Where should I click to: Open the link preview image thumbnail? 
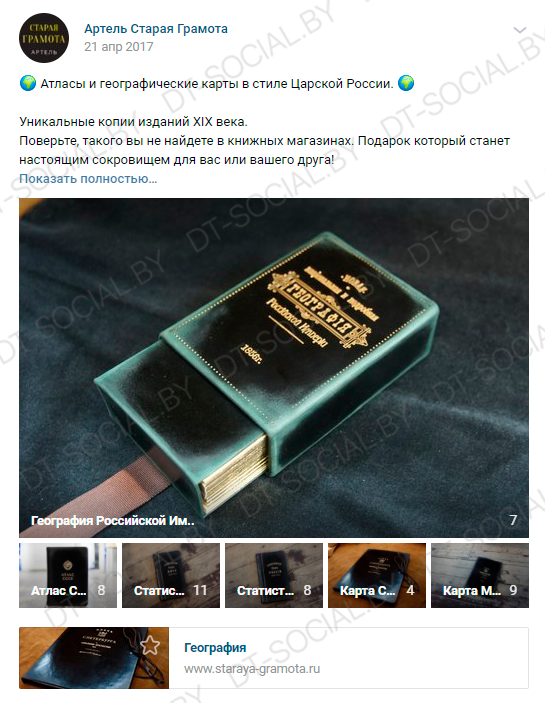pyautogui.click(x=94, y=658)
